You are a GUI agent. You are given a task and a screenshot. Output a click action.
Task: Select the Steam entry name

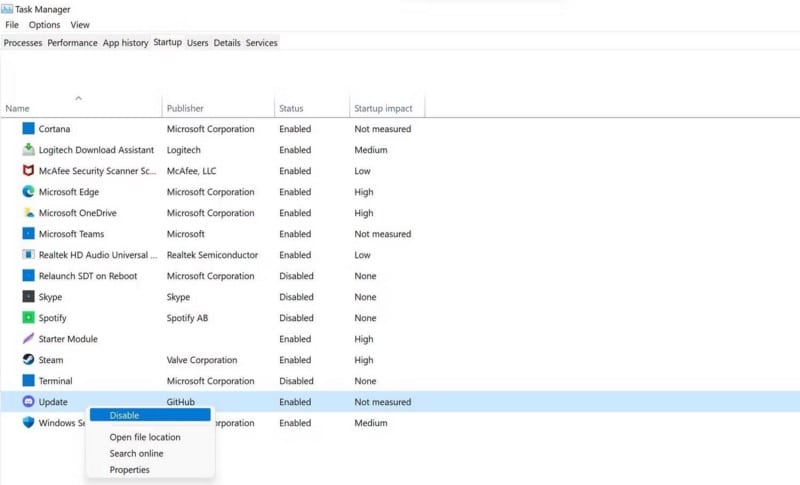pos(51,360)
